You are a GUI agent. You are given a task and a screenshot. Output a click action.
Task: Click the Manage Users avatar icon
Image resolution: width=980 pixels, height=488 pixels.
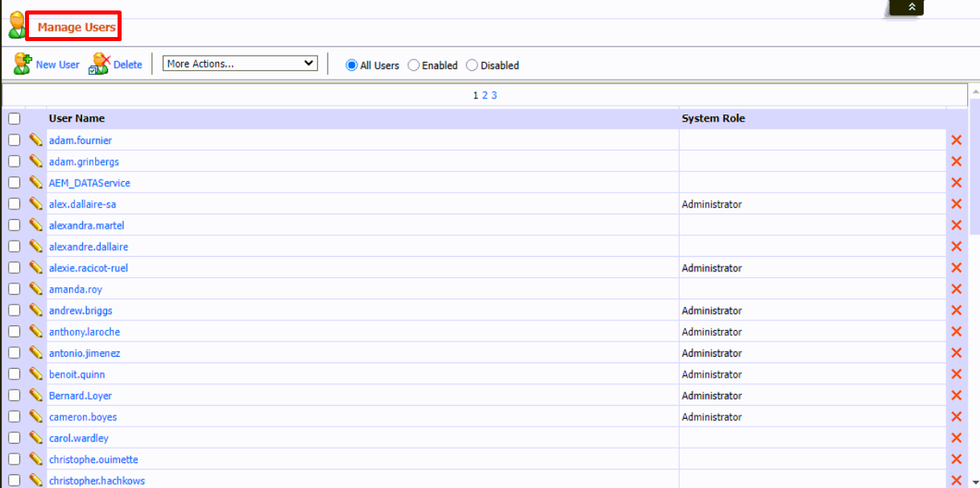tap(17, 27)
